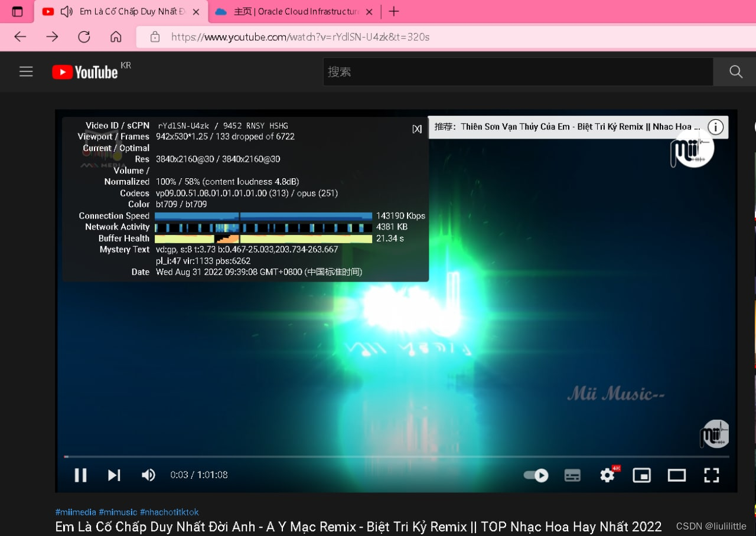The image size is (756, 536).
Task: Open the tab actions menu icon
Action: coord(17,11)
